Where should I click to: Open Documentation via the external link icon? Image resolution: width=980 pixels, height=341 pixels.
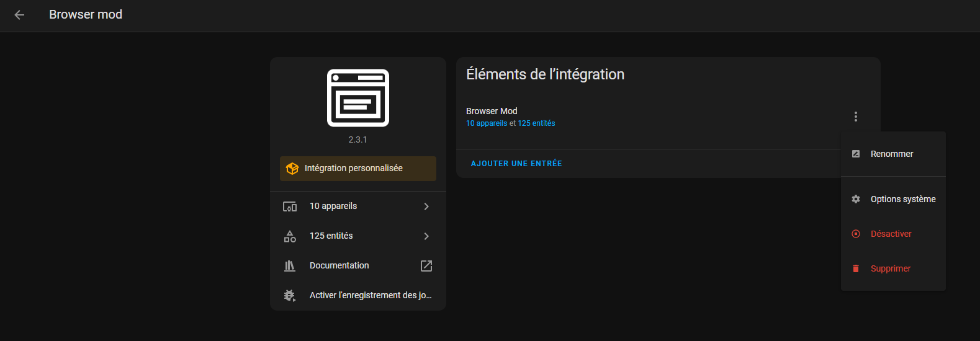click(x=426, y=266)
